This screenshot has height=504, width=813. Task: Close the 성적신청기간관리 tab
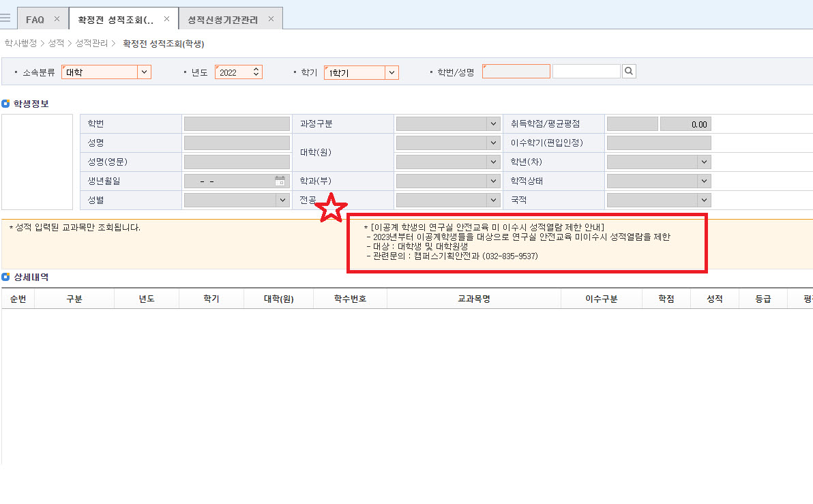(x=271, y=19)
